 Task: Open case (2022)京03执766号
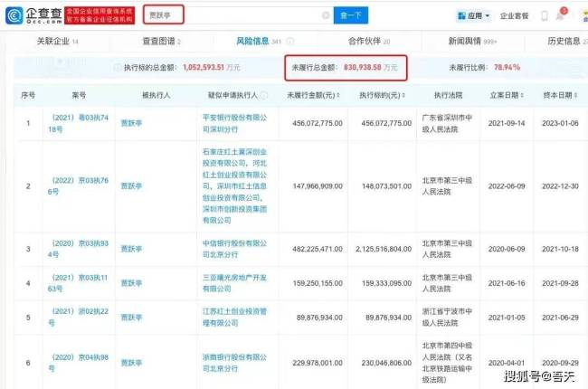tap(78, 186)
